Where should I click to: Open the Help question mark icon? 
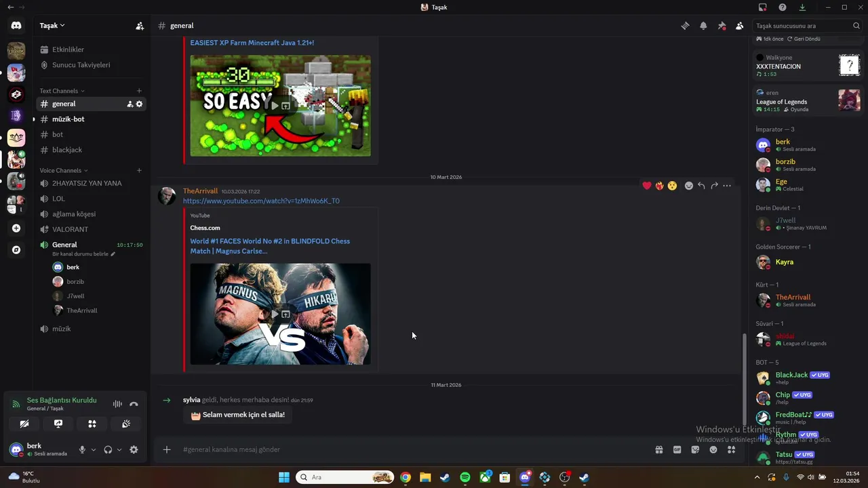pyautogui.click(x=783, y=7)
